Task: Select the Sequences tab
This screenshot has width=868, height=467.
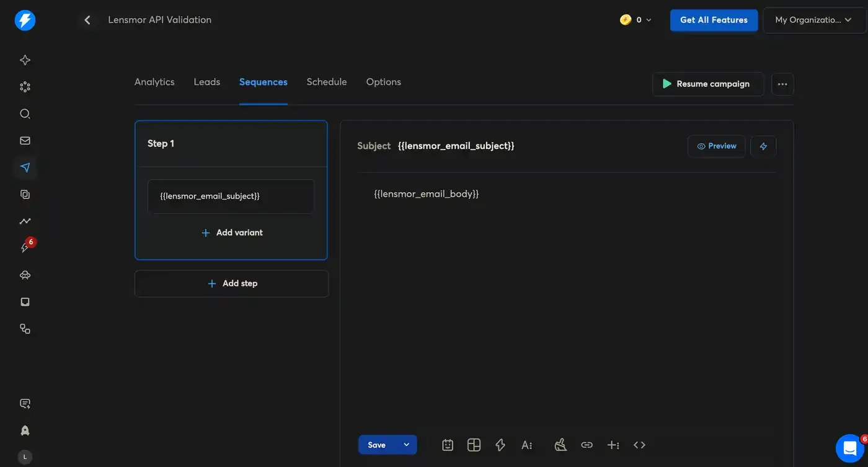Action: point(263,82)
